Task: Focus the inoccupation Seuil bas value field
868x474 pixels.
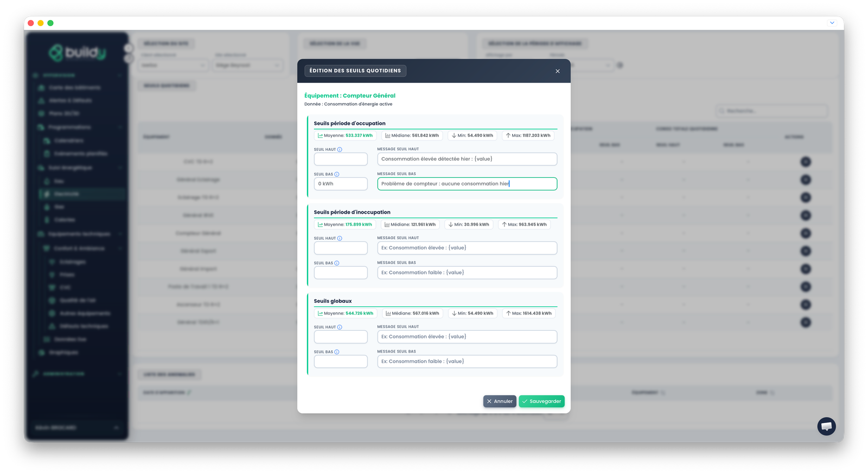Action: point(341,273)
